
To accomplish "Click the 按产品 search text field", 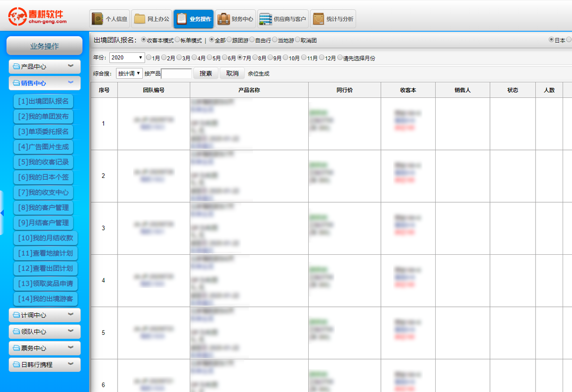I will [176, 74].
